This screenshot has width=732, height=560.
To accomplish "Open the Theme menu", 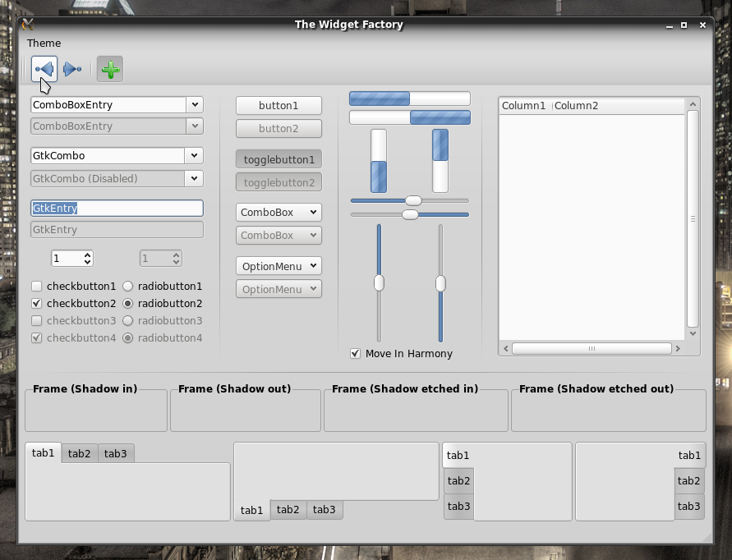I will point(44,43).
